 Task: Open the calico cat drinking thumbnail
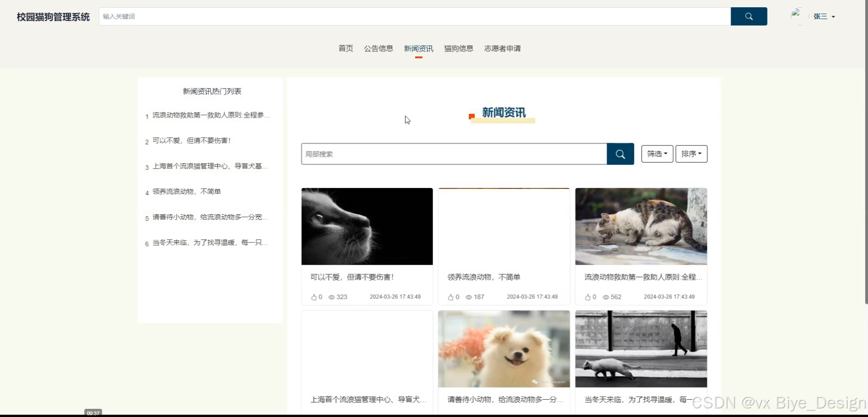point(641,226)
